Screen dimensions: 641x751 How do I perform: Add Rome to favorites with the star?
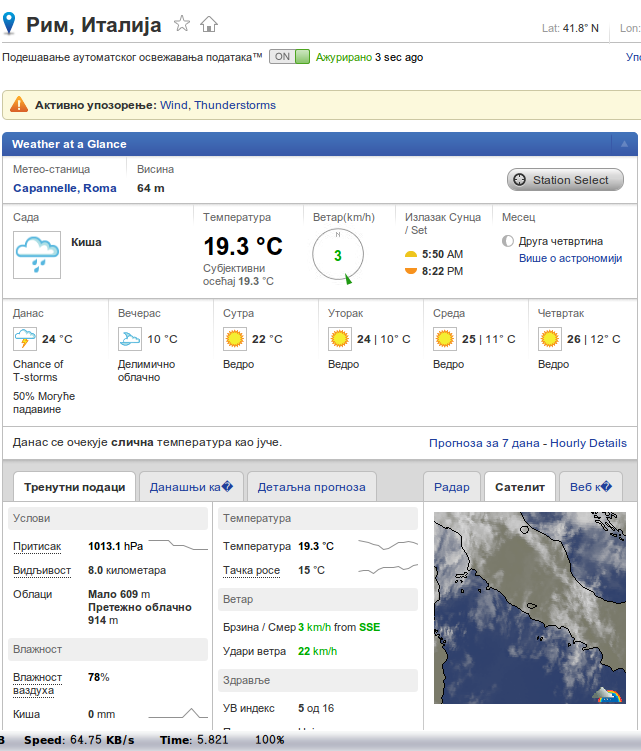click(182, 23)
